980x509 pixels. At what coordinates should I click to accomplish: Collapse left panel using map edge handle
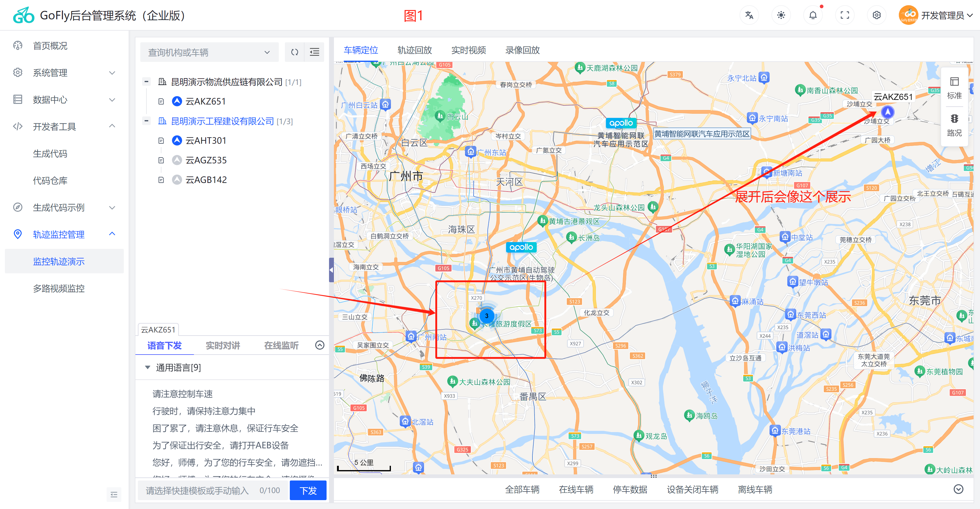[x=331, y=269]
